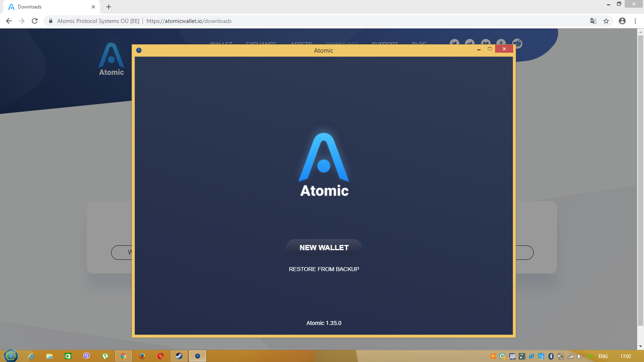Launch Internet Explorer from the taskbar
The image size is (644, 362).
31,356
